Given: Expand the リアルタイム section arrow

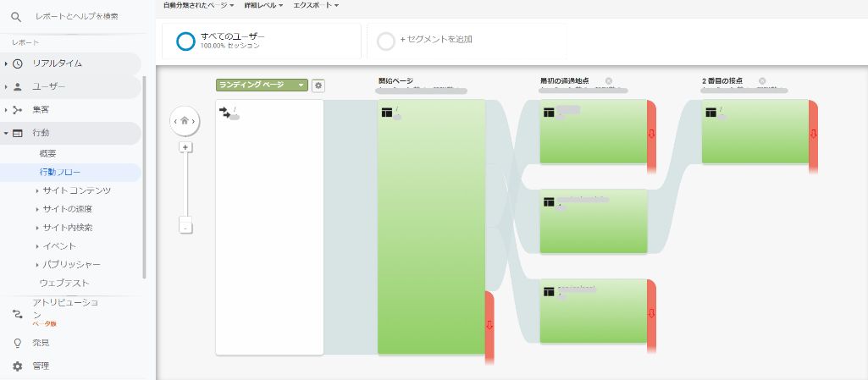Looking at the screenshot, I should pos(6,63).
